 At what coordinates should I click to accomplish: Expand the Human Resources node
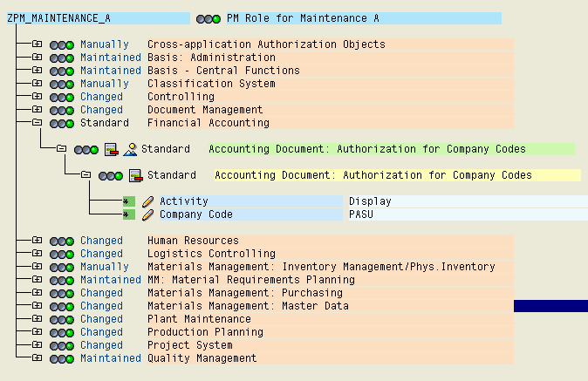[x=37, y=241]
